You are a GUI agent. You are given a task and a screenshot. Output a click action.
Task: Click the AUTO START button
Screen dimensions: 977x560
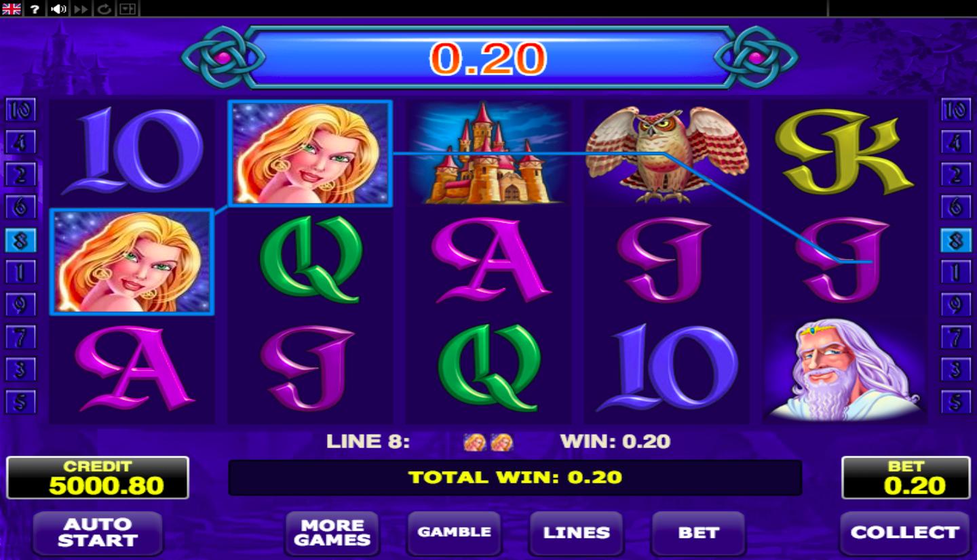coord(98,532)
